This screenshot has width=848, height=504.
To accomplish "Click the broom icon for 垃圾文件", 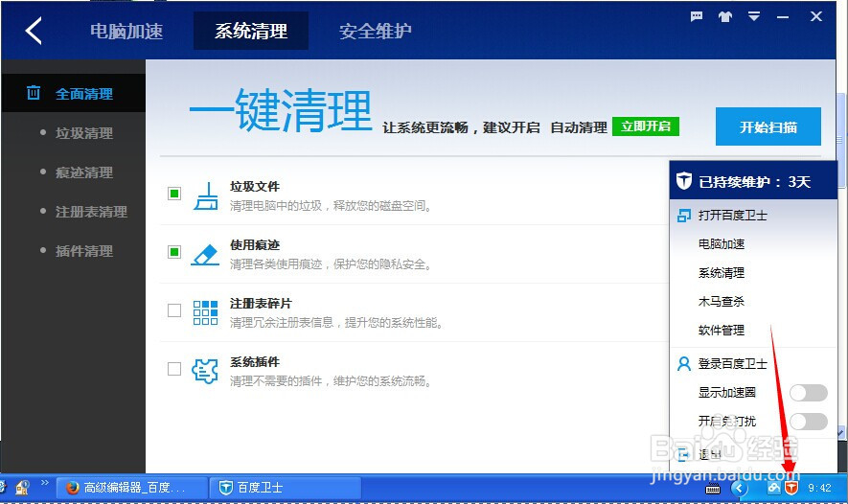I will (206, 196).
